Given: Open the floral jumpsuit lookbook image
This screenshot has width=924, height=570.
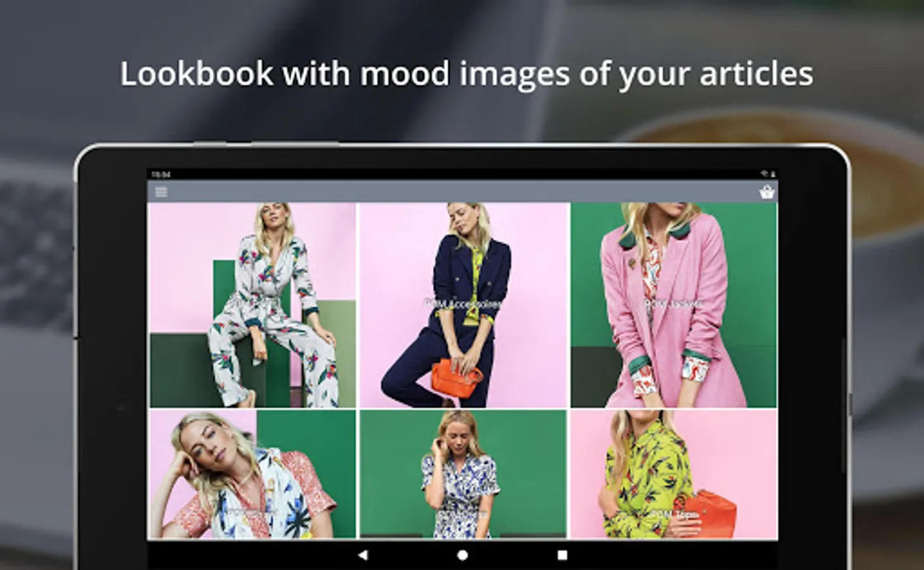Looking at the screenshot, I should pyautogui.click(x=252, y=305).
